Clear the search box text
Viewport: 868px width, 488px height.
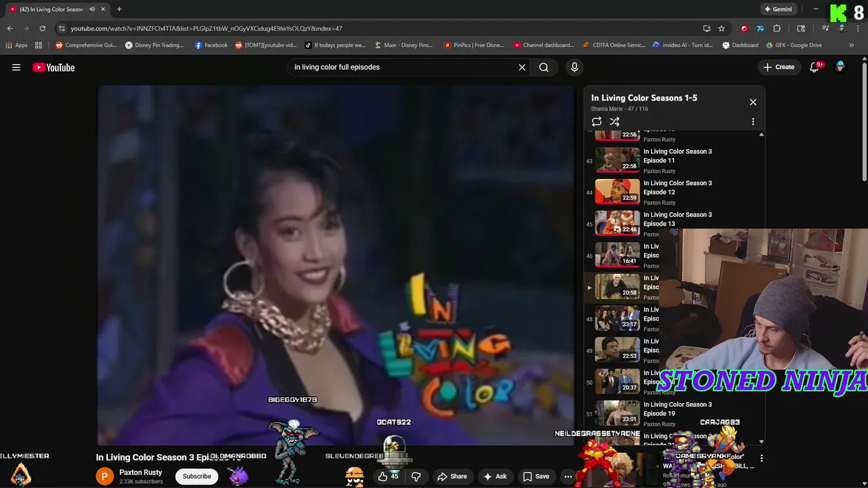pyautogui.click(x=522, y=67)
